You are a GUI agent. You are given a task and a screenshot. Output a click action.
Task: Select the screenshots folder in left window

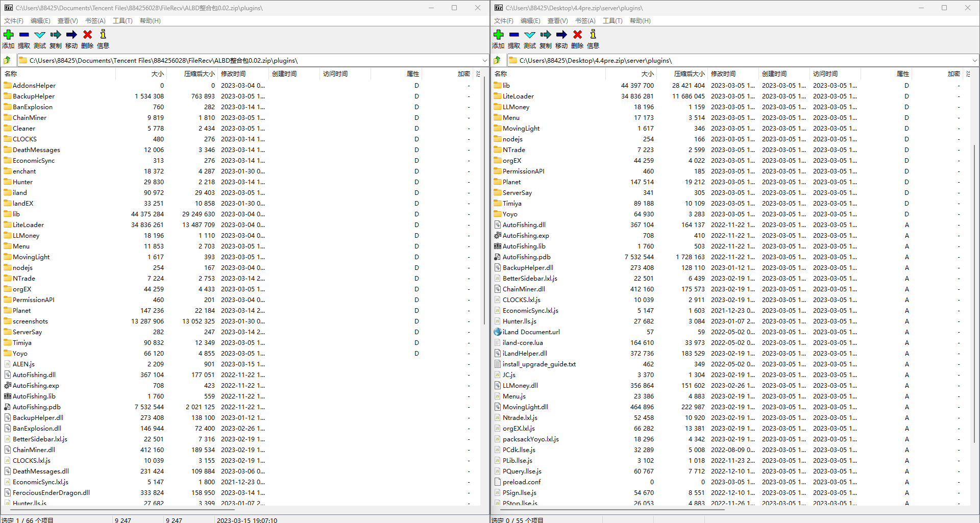coord(30,321)
